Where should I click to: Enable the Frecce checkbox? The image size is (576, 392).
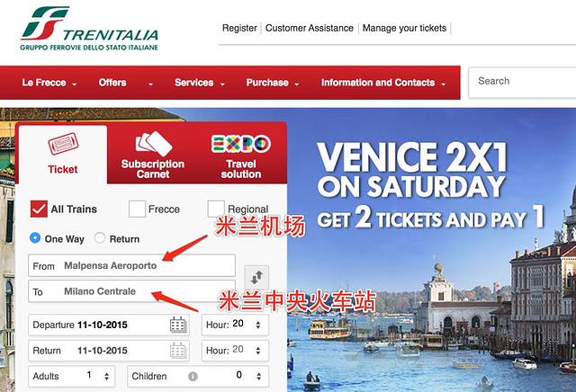137,209
